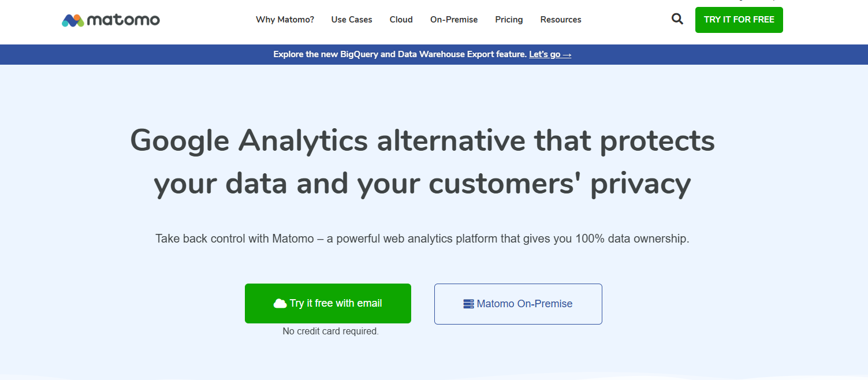This screenshot has height=380, width=868.
Task: Go to the Pricing page
Action: click(x=509, y=20)
